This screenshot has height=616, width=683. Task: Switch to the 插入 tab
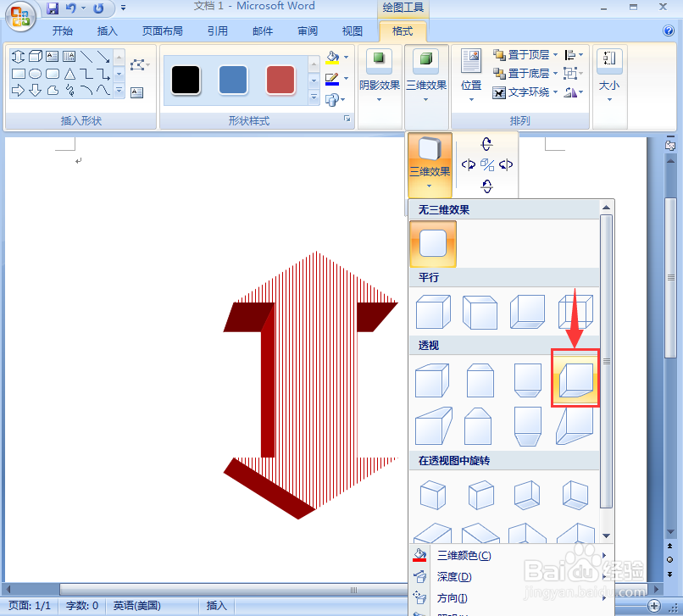click(x=107, y=31)
